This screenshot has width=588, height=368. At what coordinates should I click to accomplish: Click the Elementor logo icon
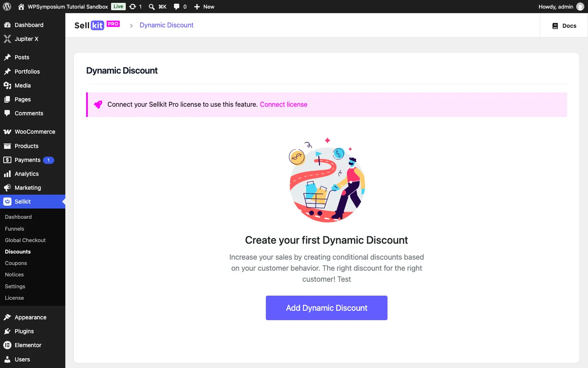pos(7,345)
